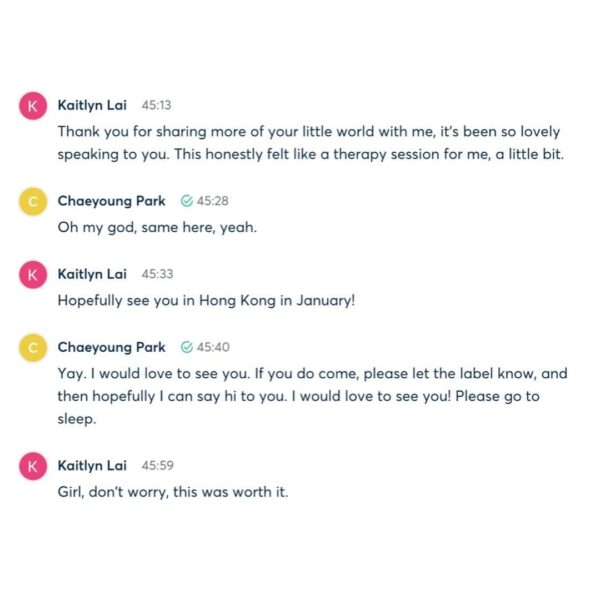600x600 pixels.
Task: Open the Chaeyoung Park name at 45:40
Action: (112, 347)
